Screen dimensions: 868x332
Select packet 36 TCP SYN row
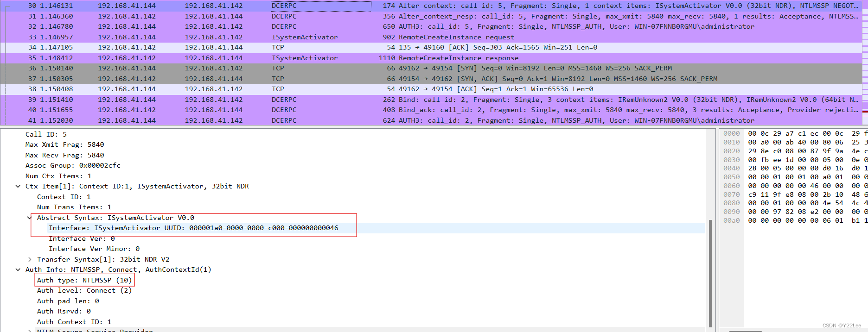(x=431, y=68)
